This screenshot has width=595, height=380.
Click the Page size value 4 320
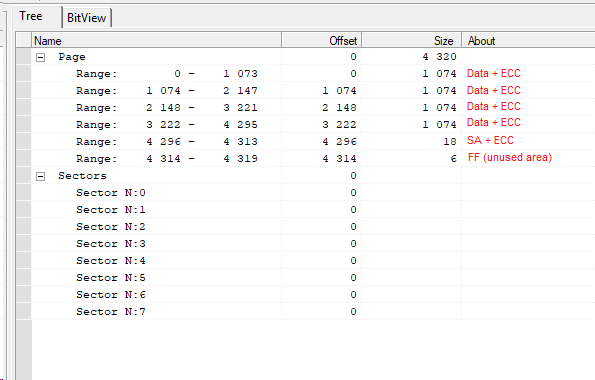439,57
